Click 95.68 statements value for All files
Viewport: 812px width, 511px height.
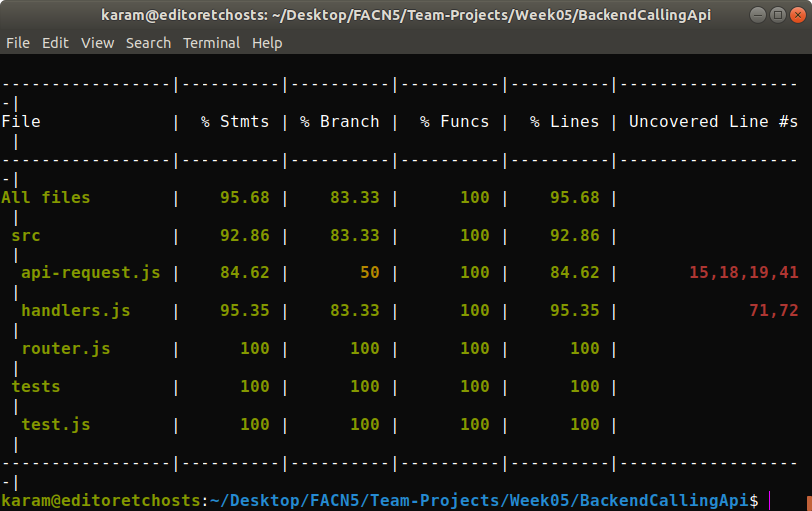(245, 198)
